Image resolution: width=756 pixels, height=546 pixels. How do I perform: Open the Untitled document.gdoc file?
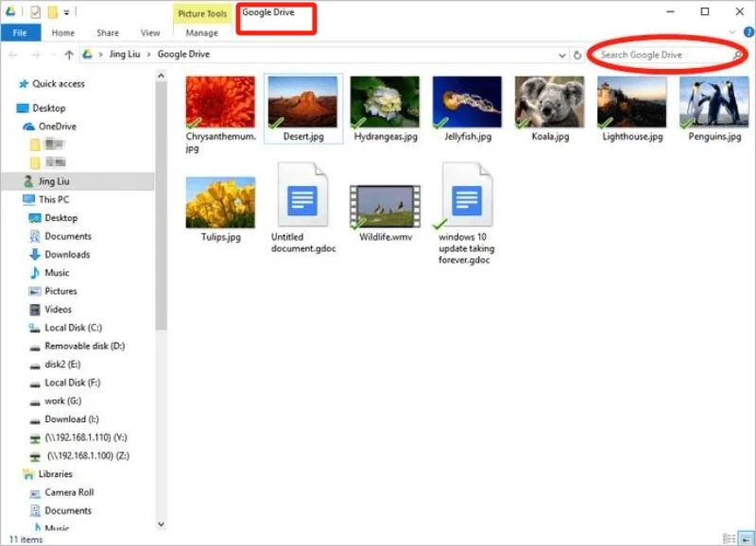(x=301, y=206)
